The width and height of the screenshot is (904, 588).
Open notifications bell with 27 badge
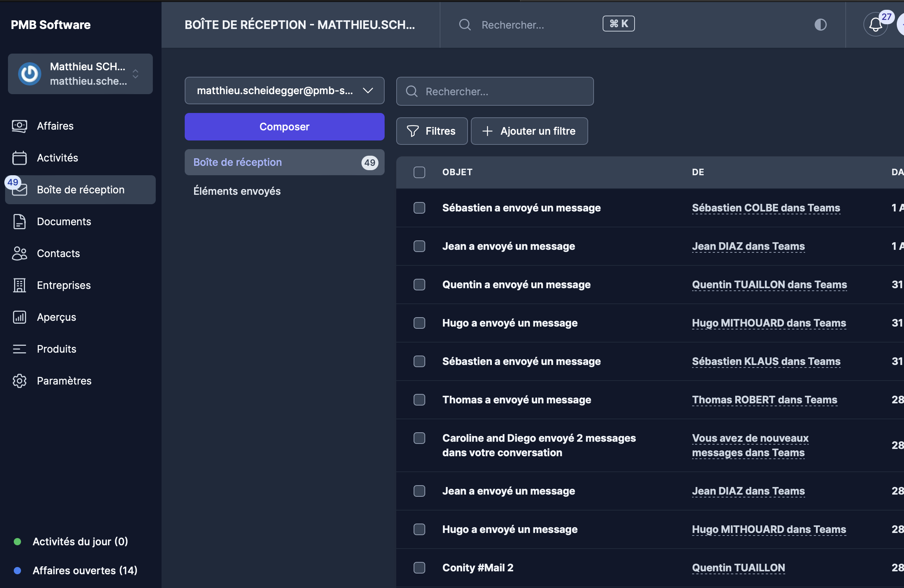[875, 25]
